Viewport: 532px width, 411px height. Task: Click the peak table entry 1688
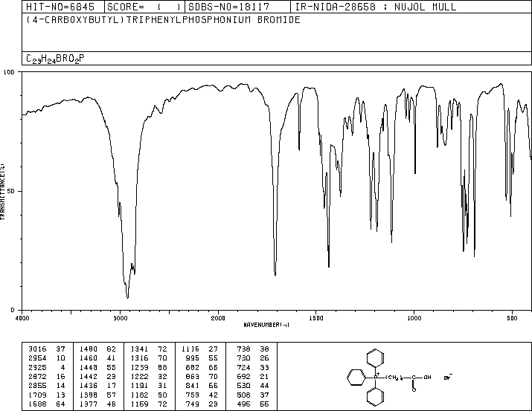pyautogui.click(x=37, y=404)
